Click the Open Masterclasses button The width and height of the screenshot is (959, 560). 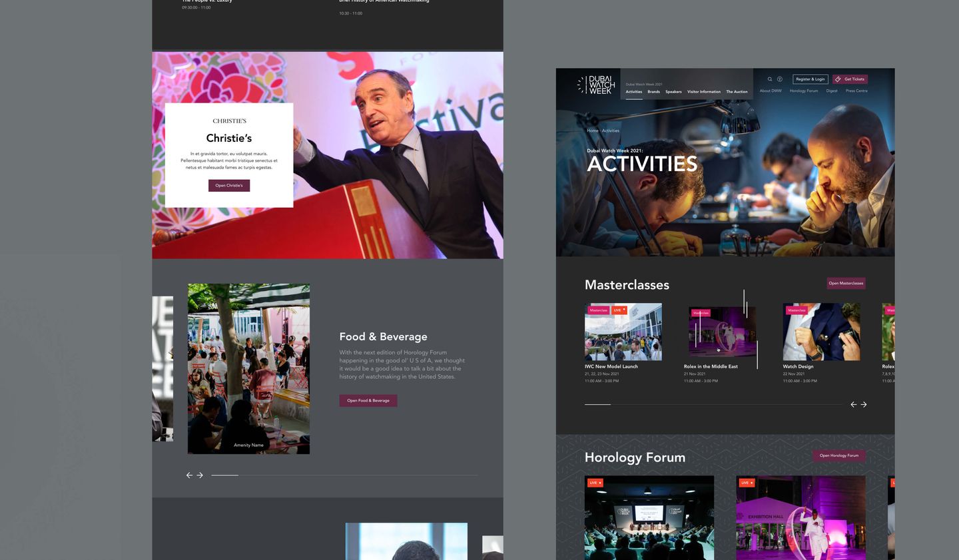pyautogui.click(x=846, y=283)
